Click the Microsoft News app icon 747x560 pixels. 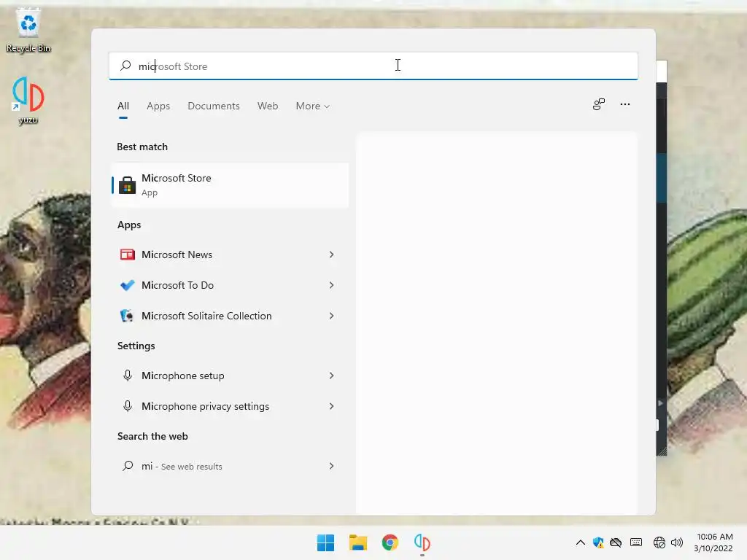(127, 254)
